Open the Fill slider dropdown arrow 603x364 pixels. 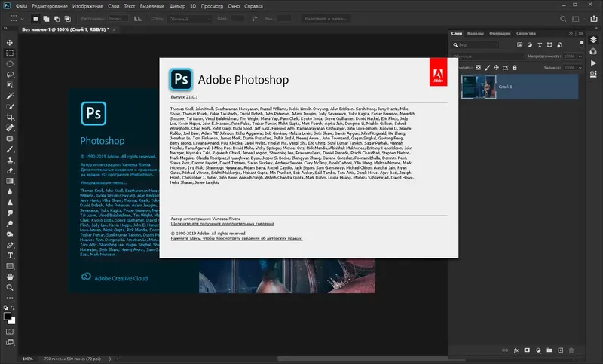[580, 68]
